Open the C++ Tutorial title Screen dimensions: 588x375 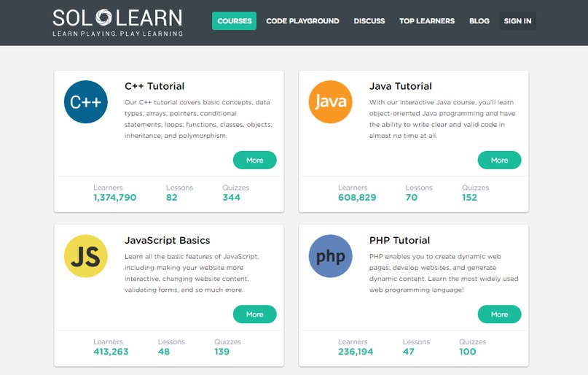(154, 86)
